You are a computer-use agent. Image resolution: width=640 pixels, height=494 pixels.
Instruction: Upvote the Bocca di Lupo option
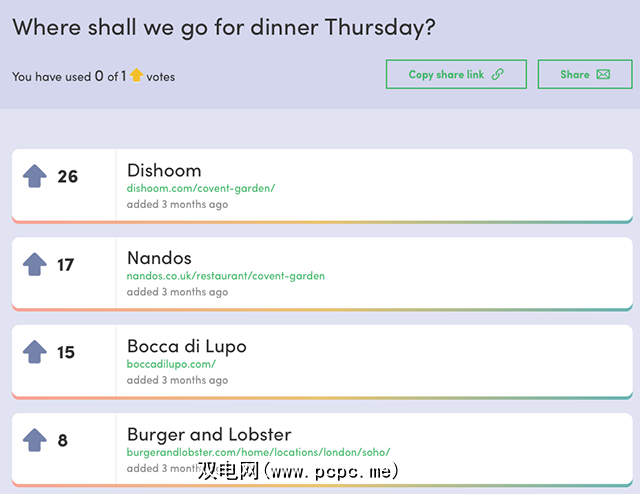(35, 352)
